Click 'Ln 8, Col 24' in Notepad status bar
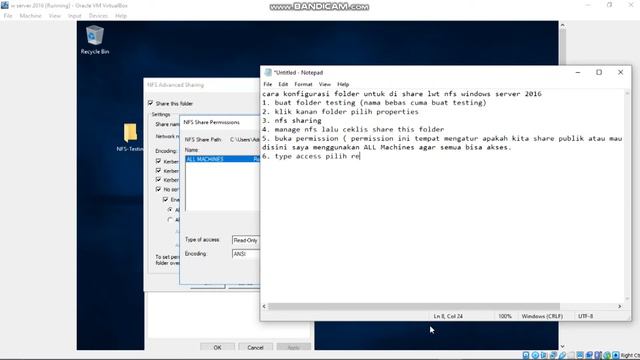 [x=448, y=316]
